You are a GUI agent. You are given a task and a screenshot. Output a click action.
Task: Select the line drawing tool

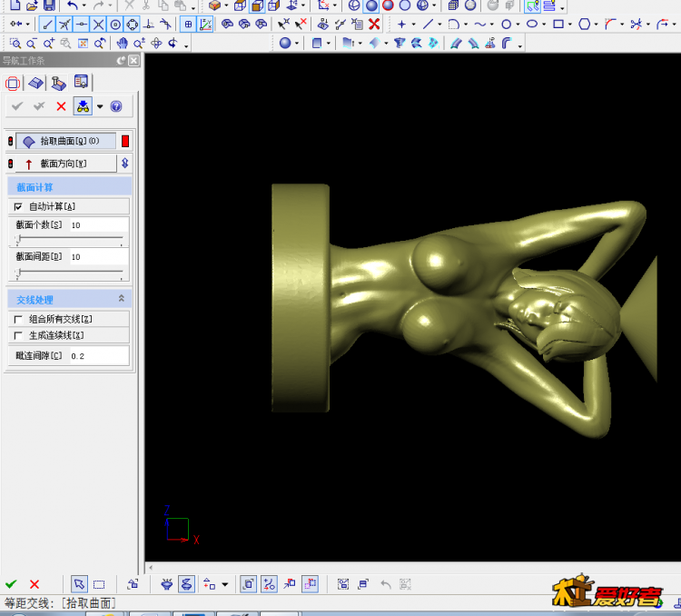click(429, 24)
